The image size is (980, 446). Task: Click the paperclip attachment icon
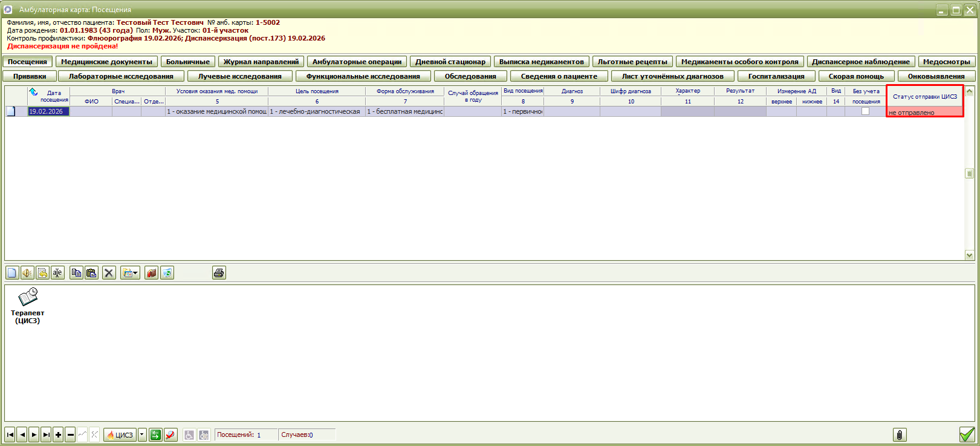coord(900,435)
